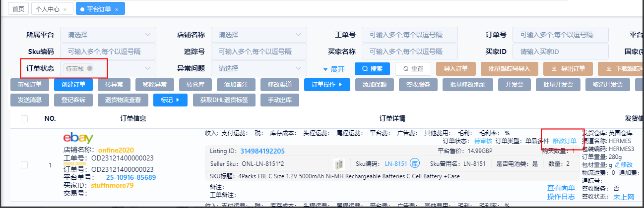Click the 搜索 button
644x208 pixels.
coord(372,69)
